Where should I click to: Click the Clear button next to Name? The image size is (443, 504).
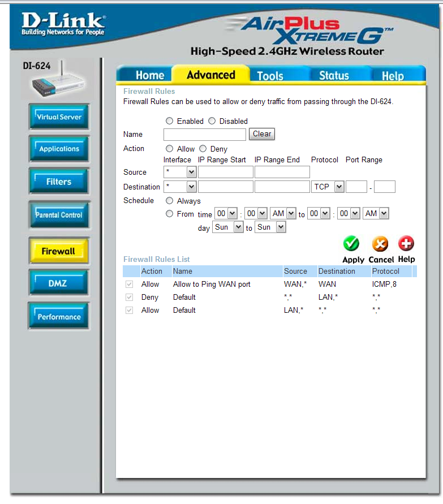tap(262, 134)
